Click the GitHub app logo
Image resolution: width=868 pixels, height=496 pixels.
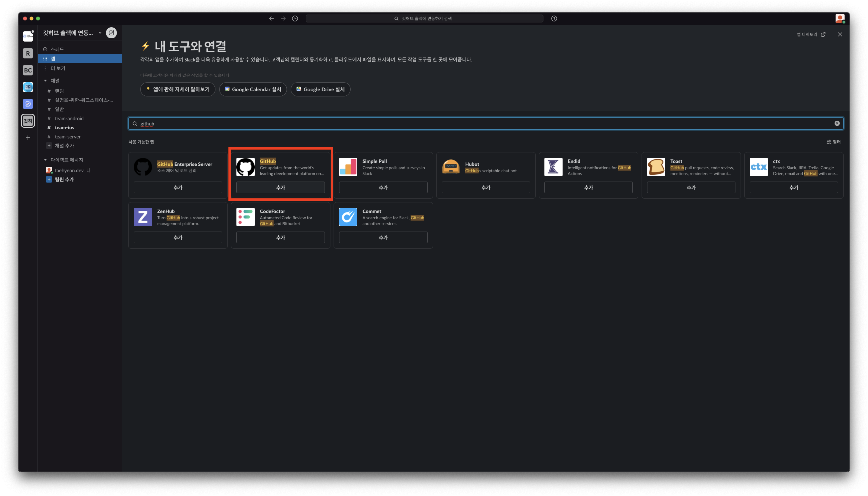tap(245, 167)
